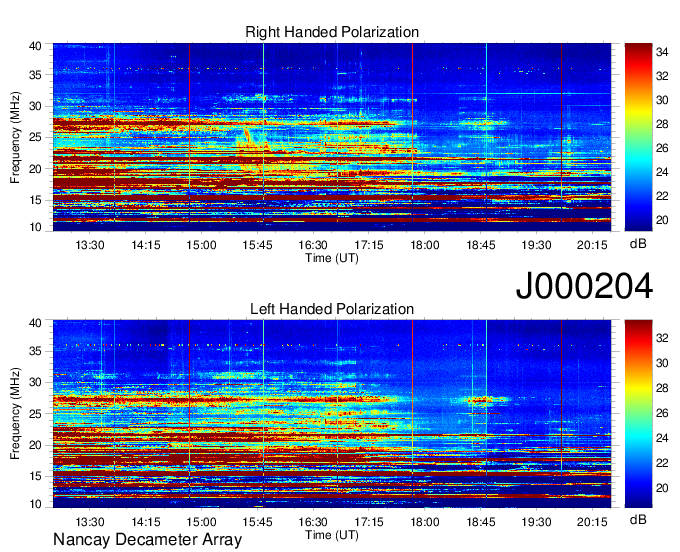Click the 20:15 time tick of Right Handed plot

592,245
